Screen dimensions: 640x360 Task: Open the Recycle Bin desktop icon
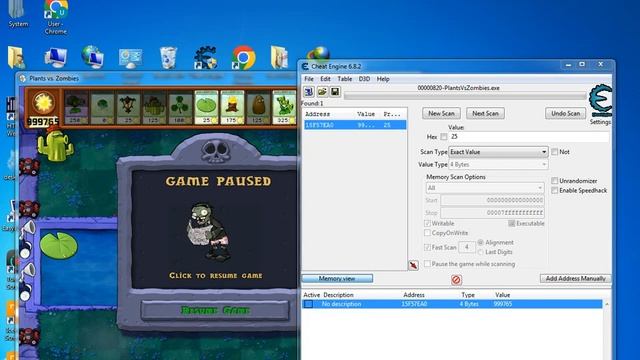point(168,57)
